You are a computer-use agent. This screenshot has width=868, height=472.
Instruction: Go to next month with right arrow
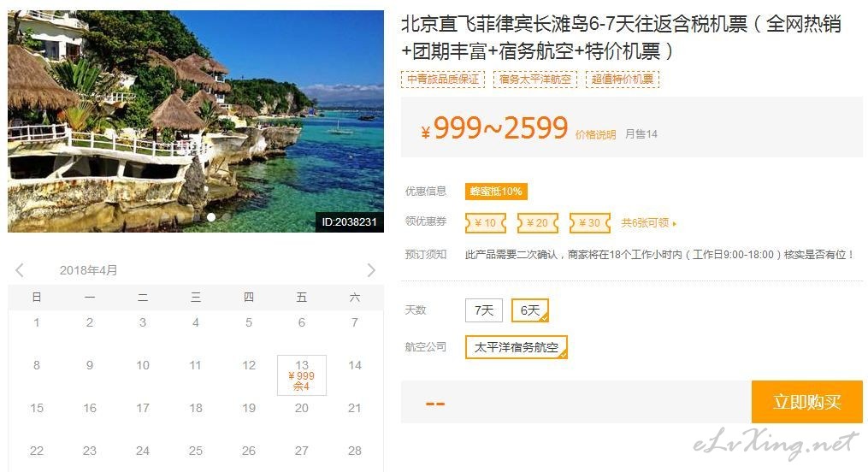point(371,270)
